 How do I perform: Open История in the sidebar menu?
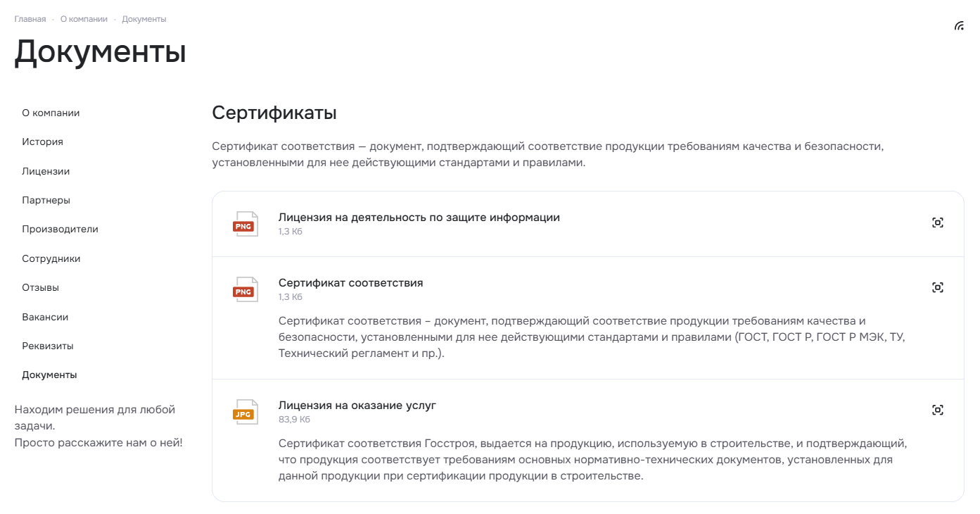(x=42, y=142)
